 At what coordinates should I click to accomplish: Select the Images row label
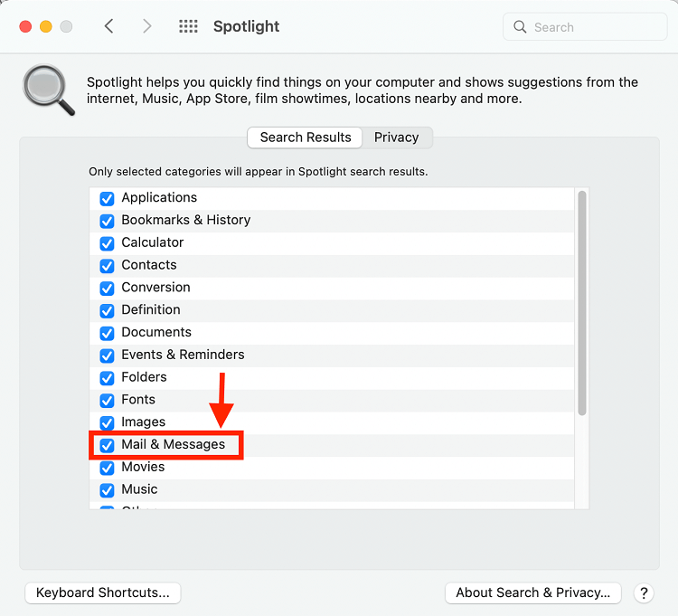[x=144, y=422]
